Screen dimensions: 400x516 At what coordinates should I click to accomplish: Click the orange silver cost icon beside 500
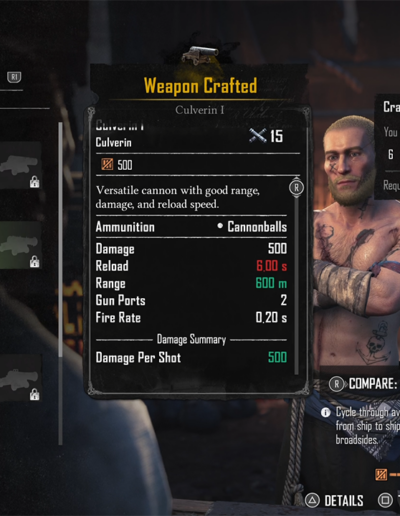[x=107, y=164]
